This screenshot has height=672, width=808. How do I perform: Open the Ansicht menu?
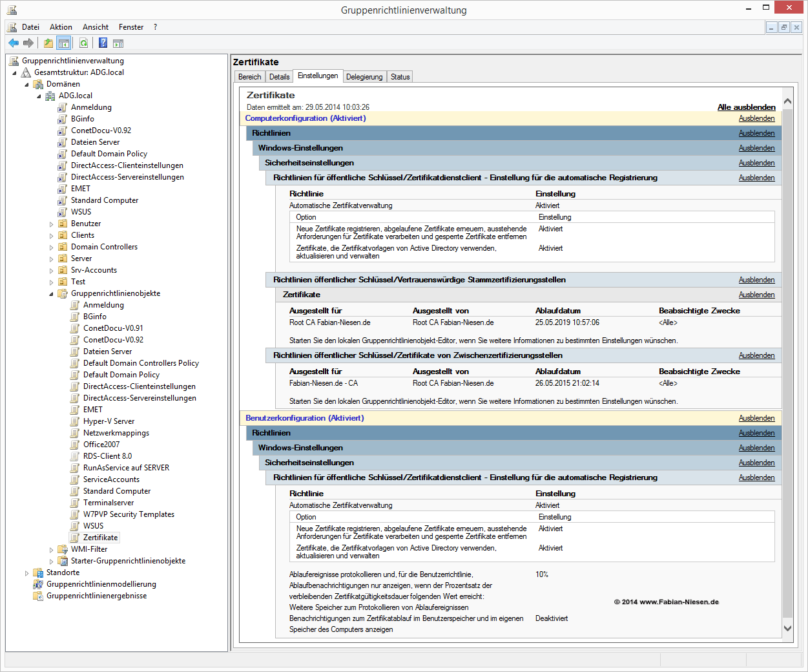pyautogui.click(x=96, y=27)
